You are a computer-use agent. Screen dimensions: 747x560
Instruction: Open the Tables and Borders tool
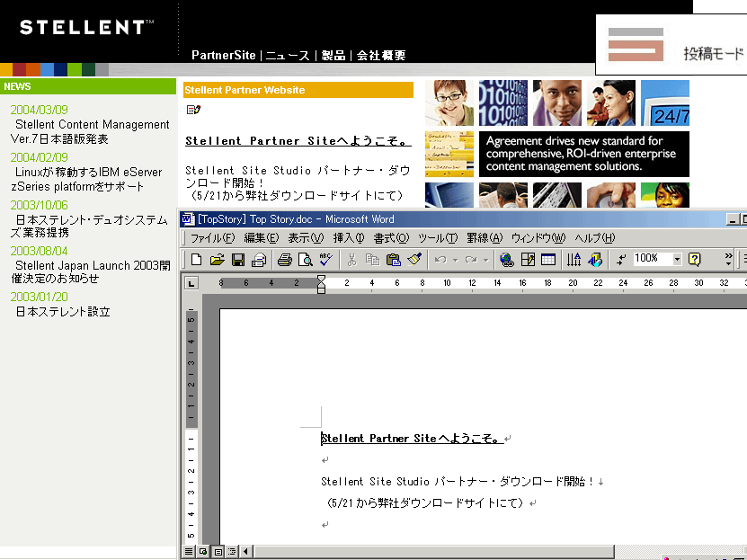point(528,260)
